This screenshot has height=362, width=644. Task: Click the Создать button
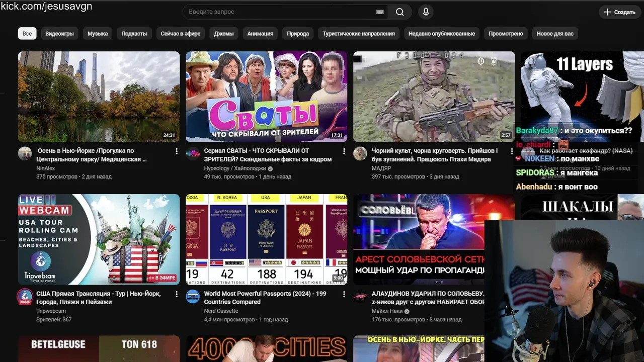coord(619,12)
